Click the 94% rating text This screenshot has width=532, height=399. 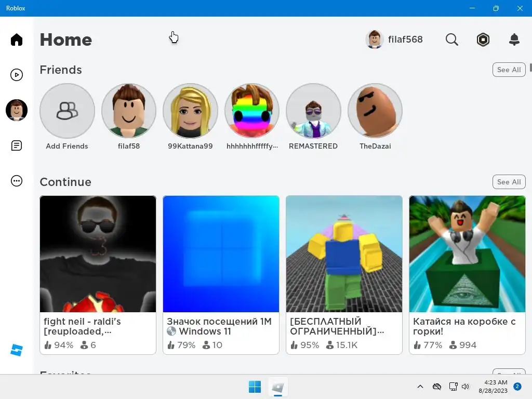(x=63, y=345)
